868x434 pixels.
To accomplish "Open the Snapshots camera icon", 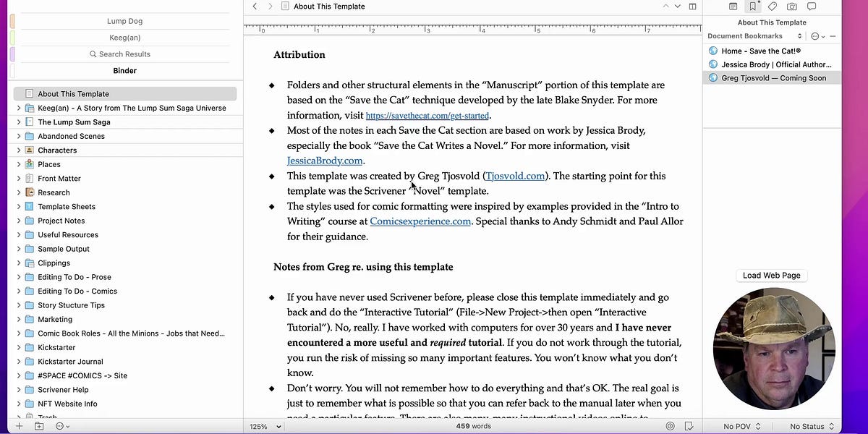I will click(x=791, y=7).
